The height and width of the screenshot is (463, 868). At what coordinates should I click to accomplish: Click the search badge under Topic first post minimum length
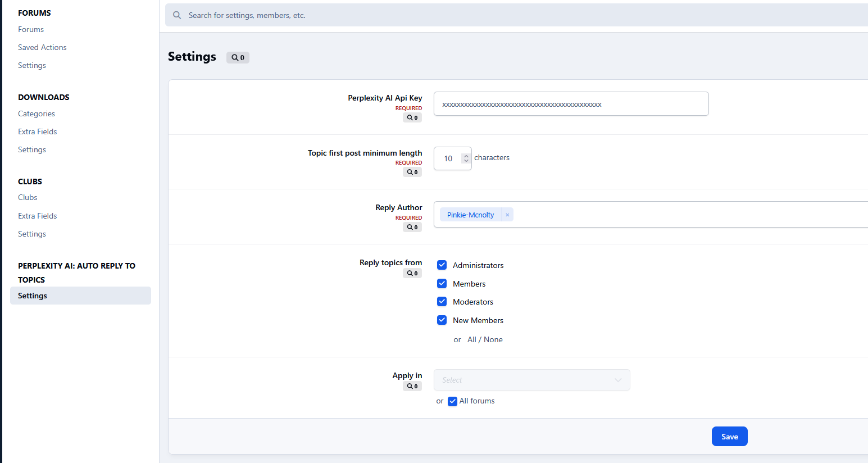412,173
